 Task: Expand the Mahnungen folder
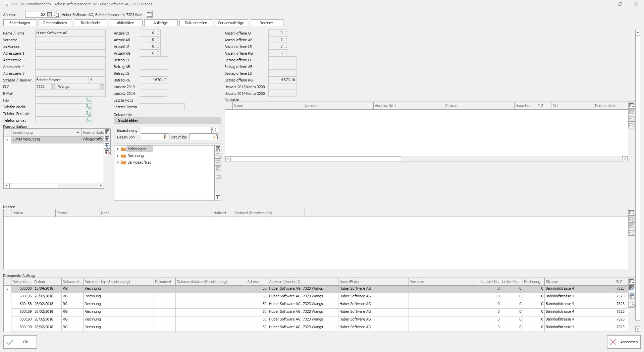point(118,149)
